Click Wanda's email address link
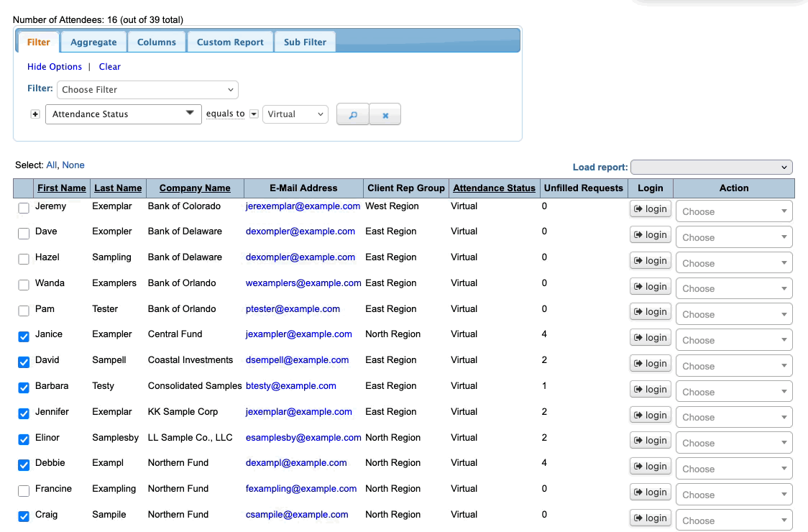Screen dimensions: 808x532 coord(303,283)
